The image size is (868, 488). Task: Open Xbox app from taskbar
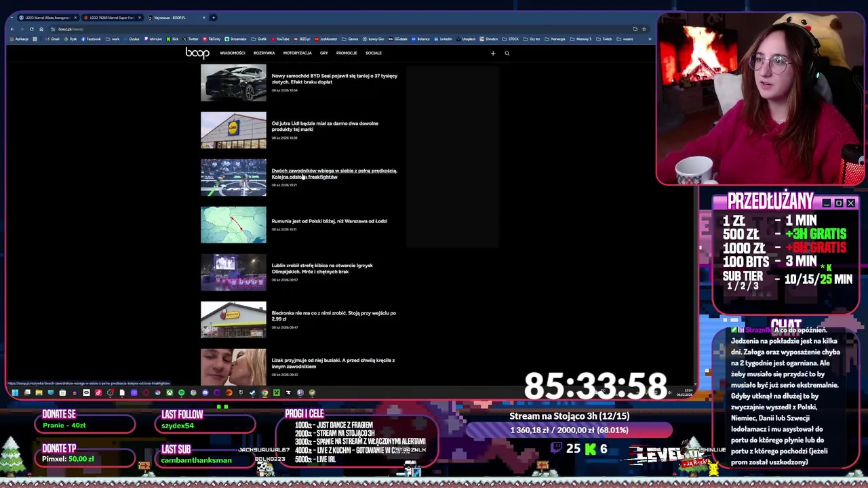pyautogui.click(x=170, y=392)
